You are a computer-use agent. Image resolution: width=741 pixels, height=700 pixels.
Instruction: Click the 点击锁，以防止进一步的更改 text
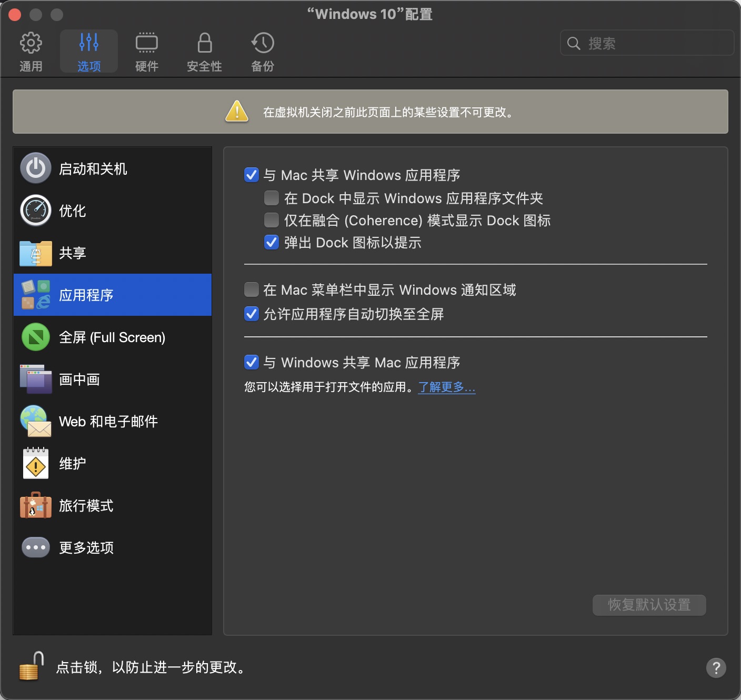coord(151,667)
